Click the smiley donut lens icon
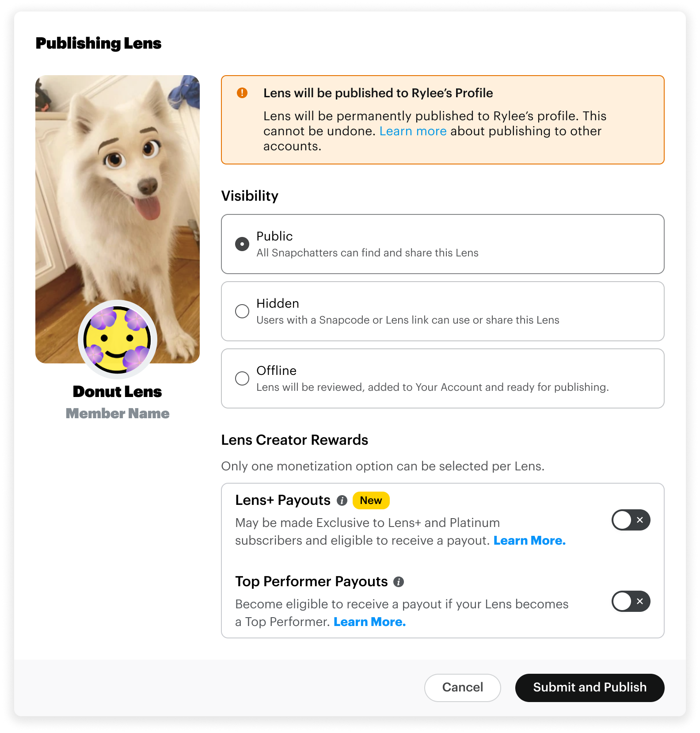Screen dimensions: 700x733 pos(118,340)
